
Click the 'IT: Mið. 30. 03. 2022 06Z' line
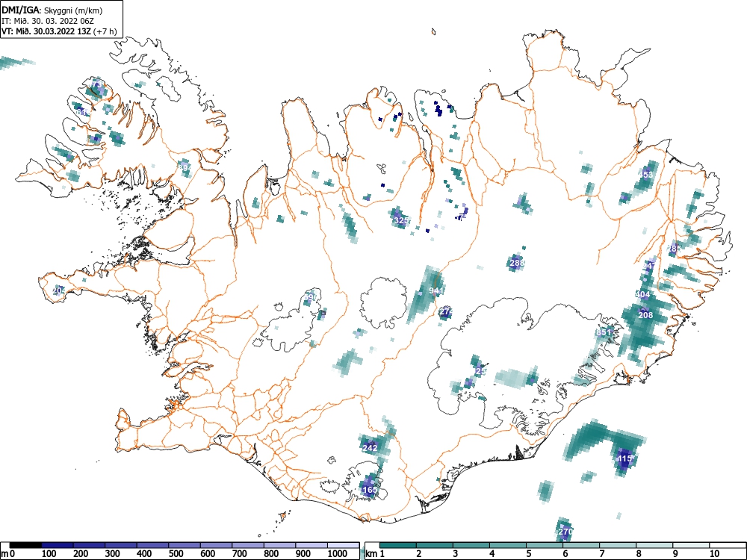pyautogui.click(x=48, y=21)
